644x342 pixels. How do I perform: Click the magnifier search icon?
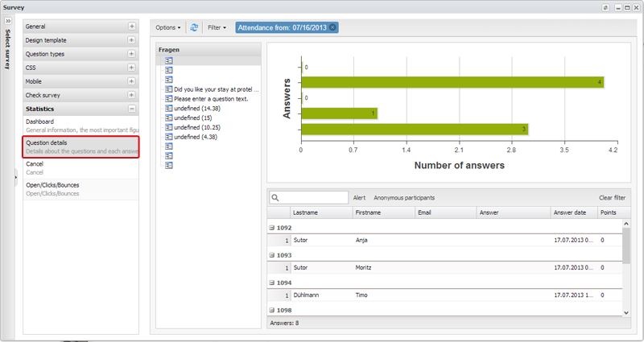275,198
